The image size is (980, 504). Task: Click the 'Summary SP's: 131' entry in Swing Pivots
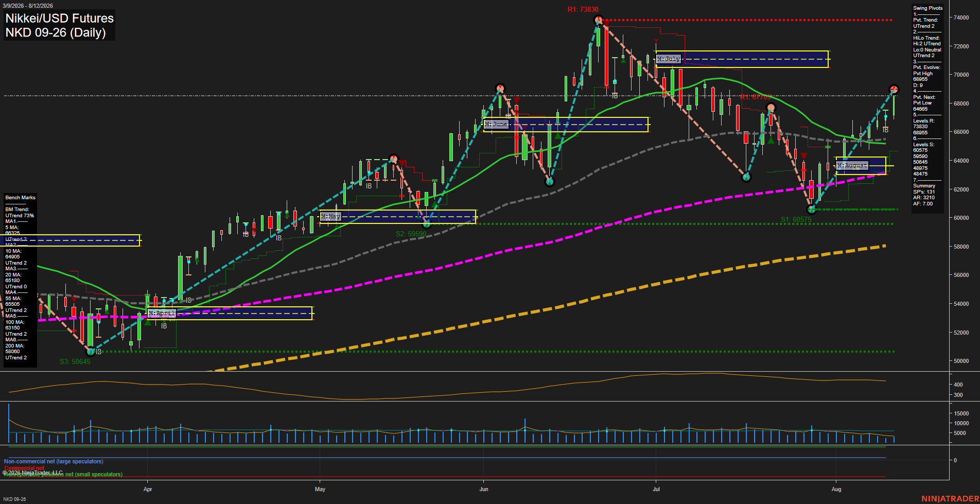coord(924,189)
